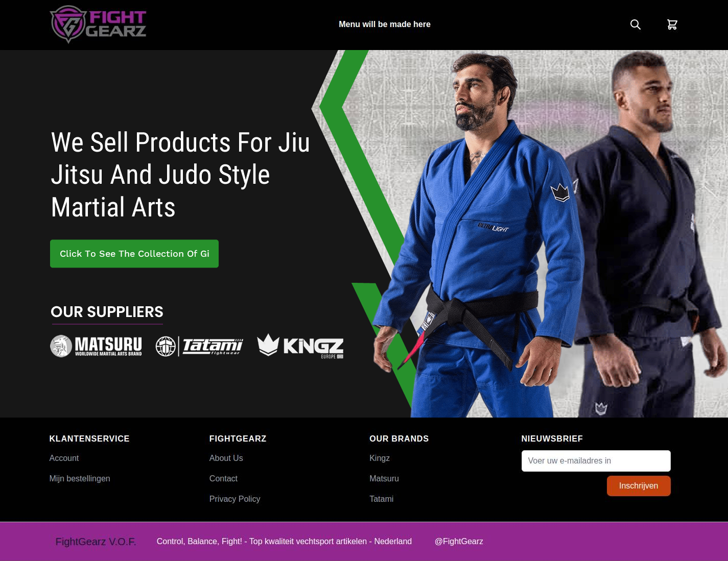
Task: Click 'Click To See The Collection Of Gi'
Action: (134, 254)
